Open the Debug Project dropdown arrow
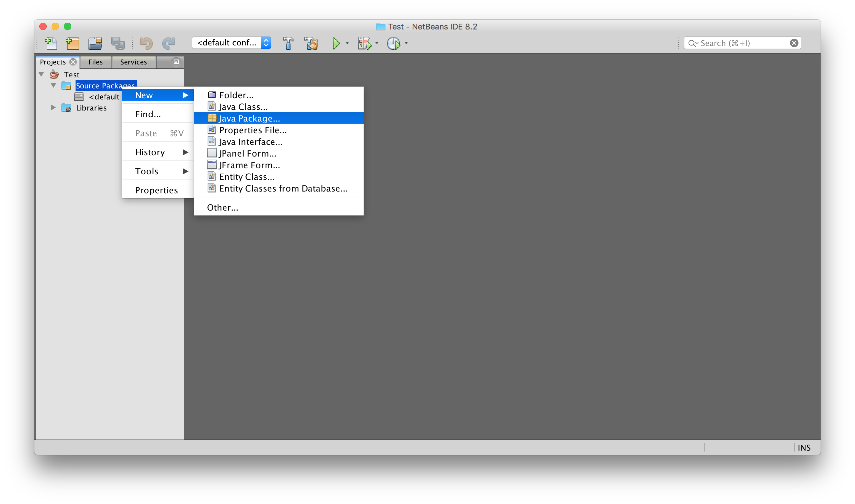 click(x=377, y=43)
